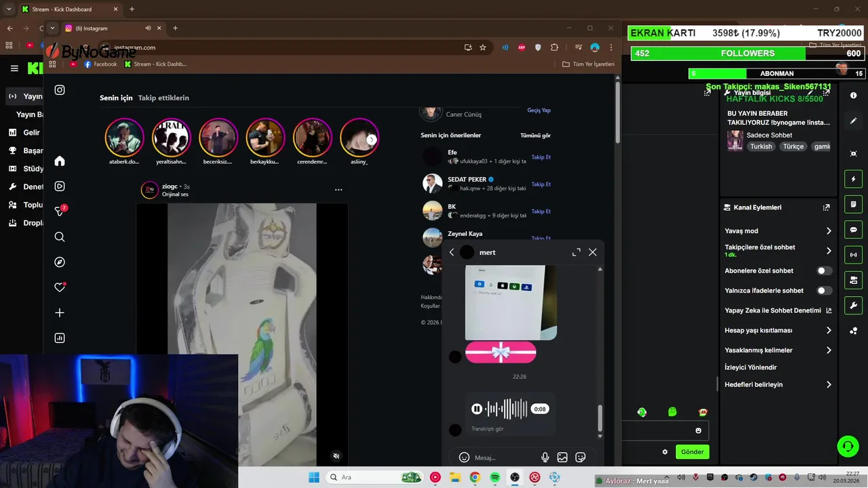This screenshot has height=488, width=868.
Task: Open Kick support headset button
Action: pyautogui.click(x=848, y=446)
